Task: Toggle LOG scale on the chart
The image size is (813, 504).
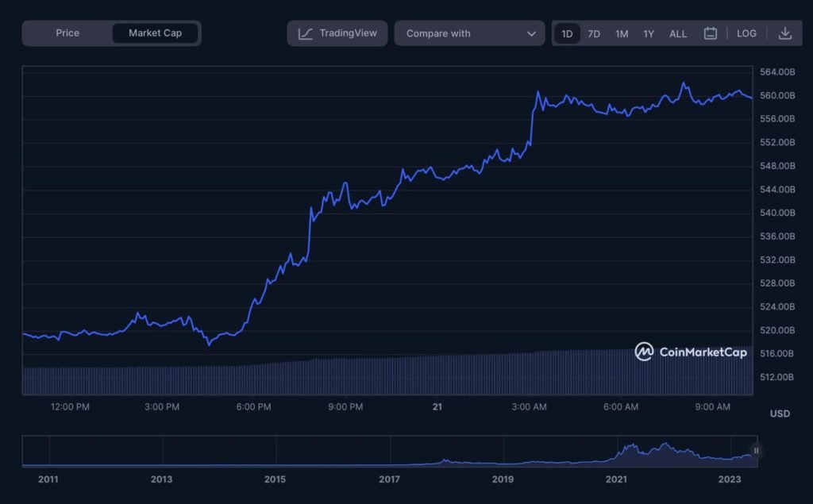Action: coord(746,33)
